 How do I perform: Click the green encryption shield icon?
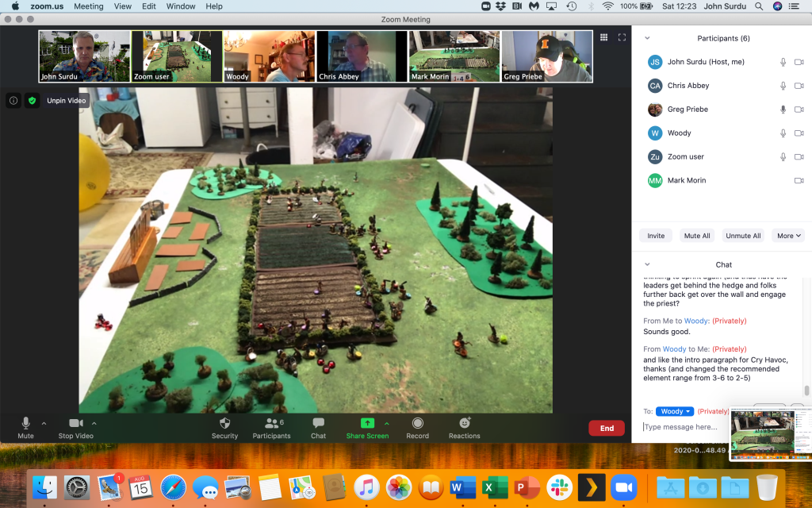32,101
